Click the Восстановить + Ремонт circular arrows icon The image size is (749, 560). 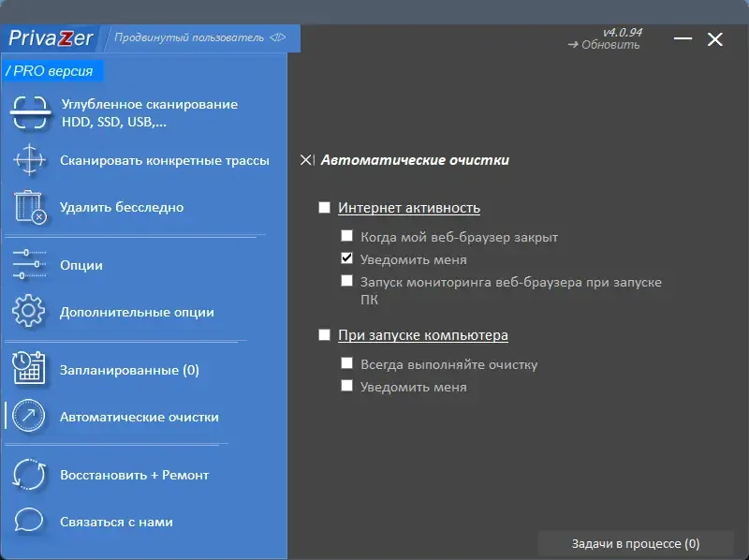[30, 475]
